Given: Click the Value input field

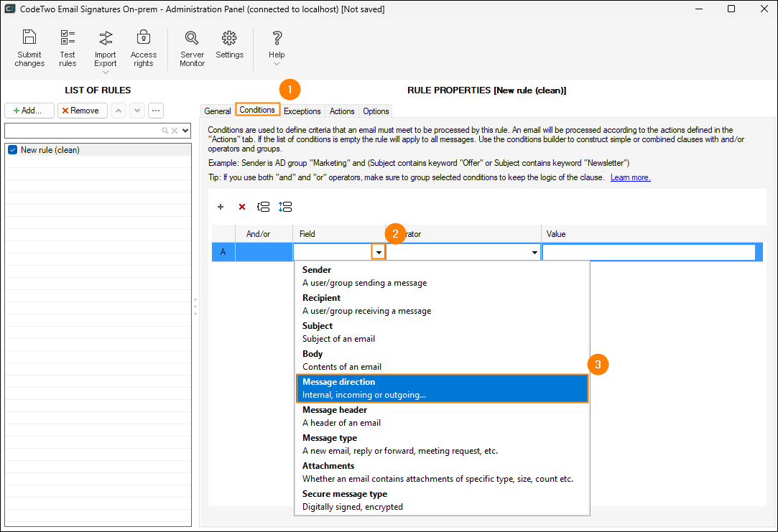Looking at the screenshot, I should click(x=649, y=253).
